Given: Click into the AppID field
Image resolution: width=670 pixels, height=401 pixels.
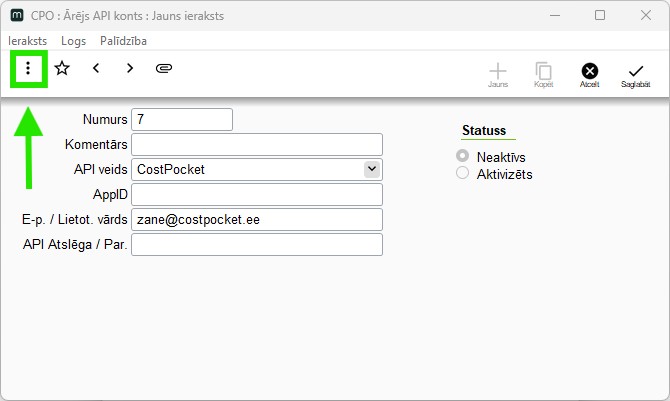Looking at the screenshot, I should click(257, 195).
